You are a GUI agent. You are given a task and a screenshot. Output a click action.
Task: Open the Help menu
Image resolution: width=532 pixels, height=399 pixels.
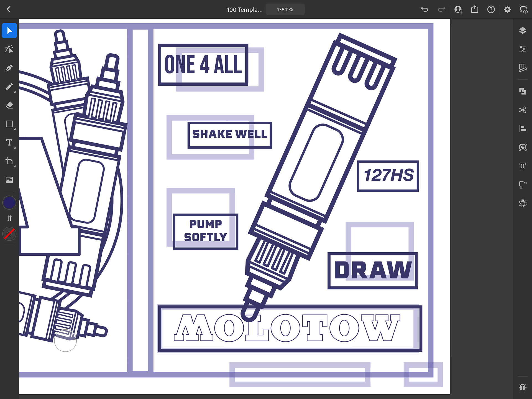(x=491, y=9)
